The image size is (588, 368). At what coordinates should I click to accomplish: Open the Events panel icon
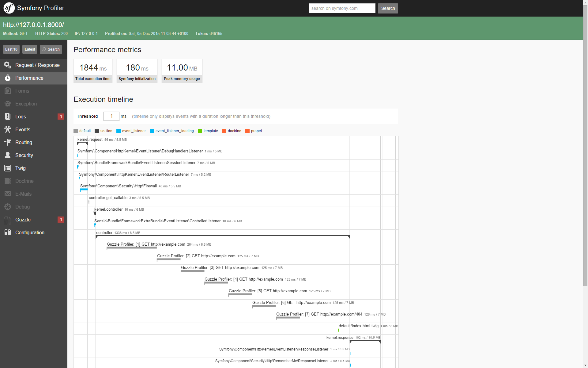tap(8, 129)
